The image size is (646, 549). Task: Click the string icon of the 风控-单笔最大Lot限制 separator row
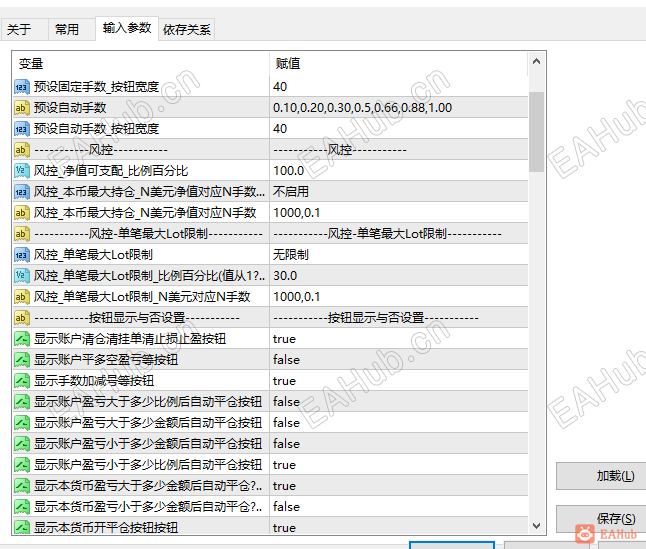coord(21,234)
